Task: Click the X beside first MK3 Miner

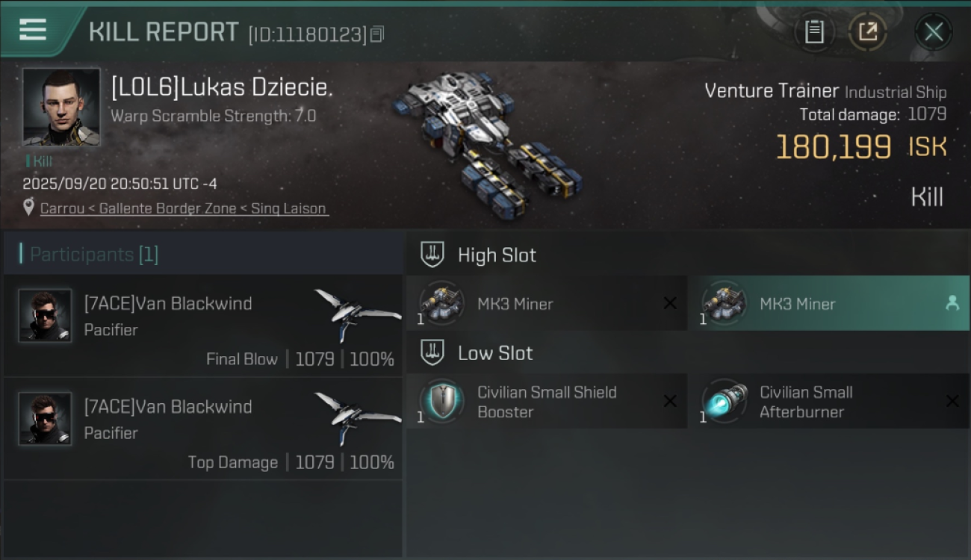Action: coord(670,303)
